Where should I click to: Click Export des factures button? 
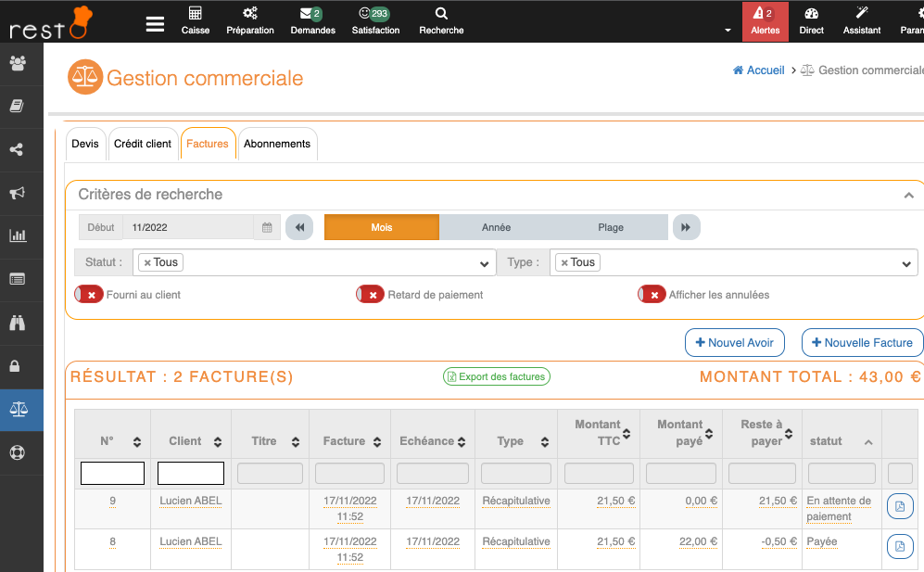pyautogui.click(x=496, y=376)
